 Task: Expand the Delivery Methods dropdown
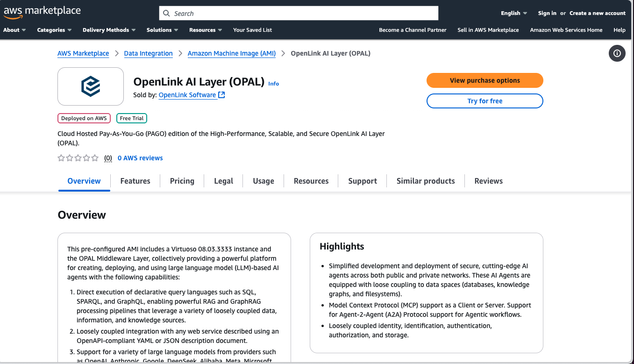click(109, 30)
